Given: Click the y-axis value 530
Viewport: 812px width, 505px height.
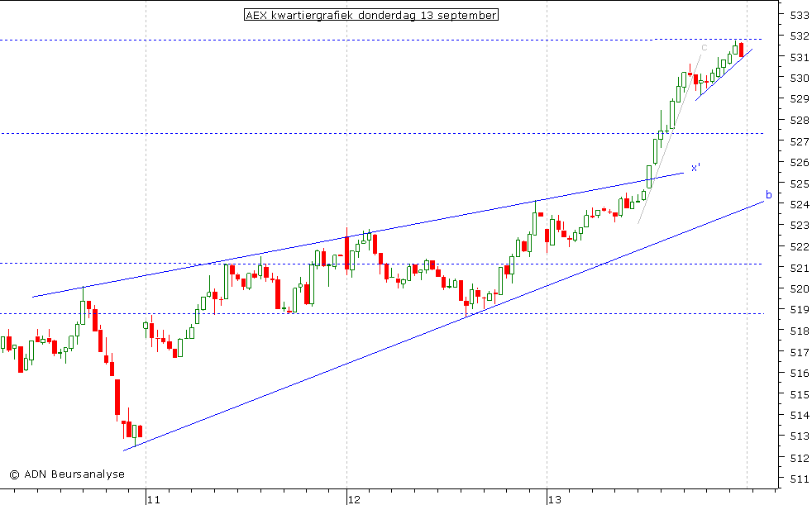Looking at the screenshot, I should (x=800, y=79).
